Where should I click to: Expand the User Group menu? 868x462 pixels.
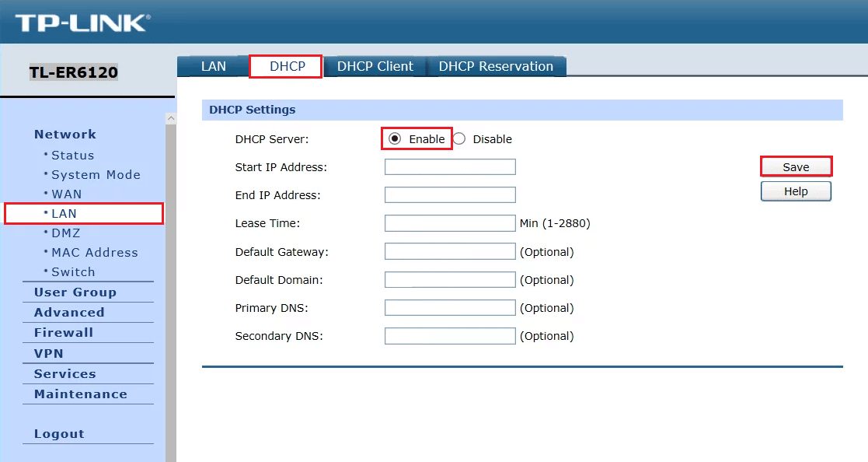coord(75,292)
